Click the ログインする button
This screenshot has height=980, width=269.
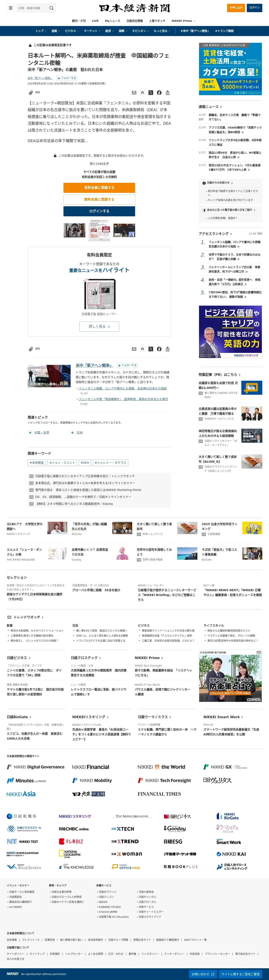pyautogui.click(x=99, y=211)
